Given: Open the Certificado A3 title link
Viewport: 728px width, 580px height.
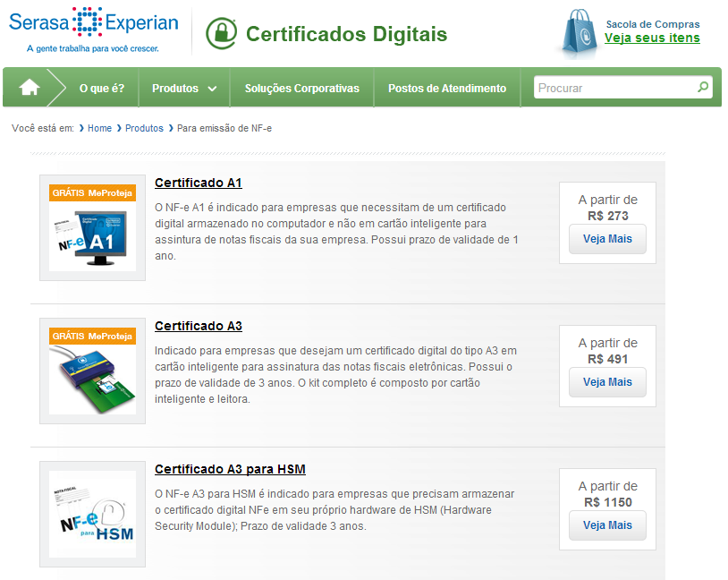Looking at the screenshot, I should 199,326.
